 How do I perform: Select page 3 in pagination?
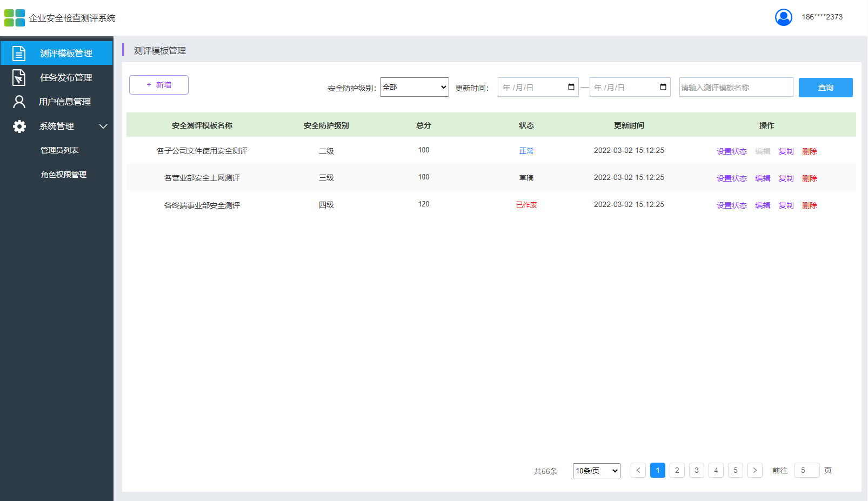pos(697,470)
